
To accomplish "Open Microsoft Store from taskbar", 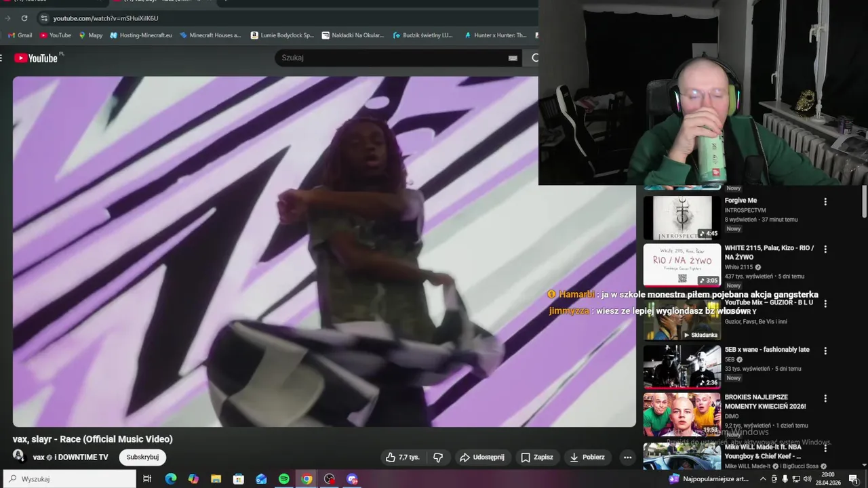I will (x=239, y=479).
